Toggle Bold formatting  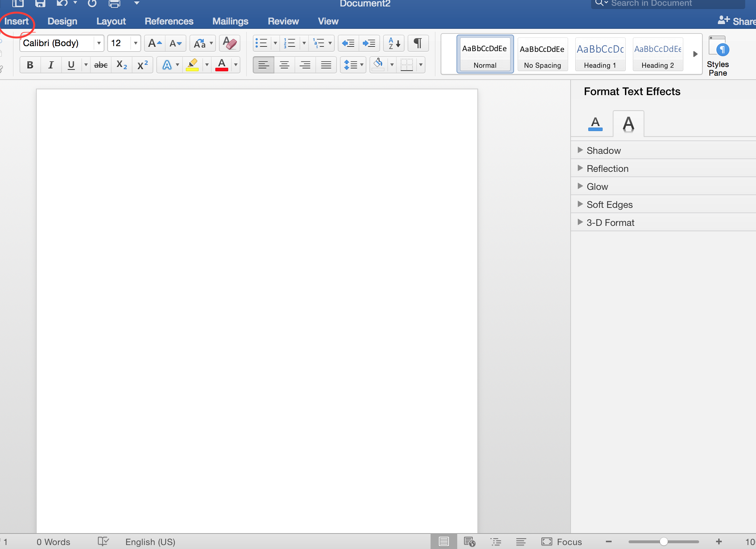coord(30,65)
